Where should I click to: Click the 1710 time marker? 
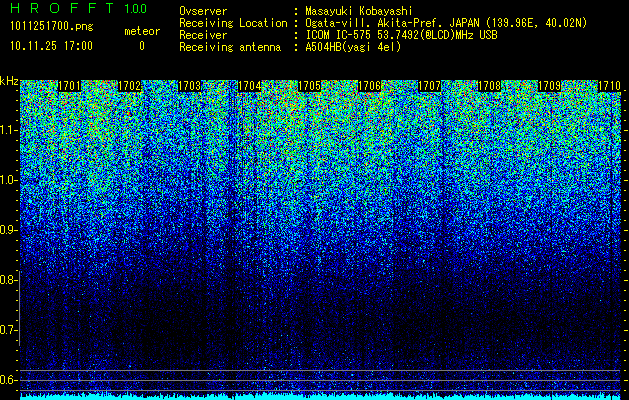tap(609, 86)
